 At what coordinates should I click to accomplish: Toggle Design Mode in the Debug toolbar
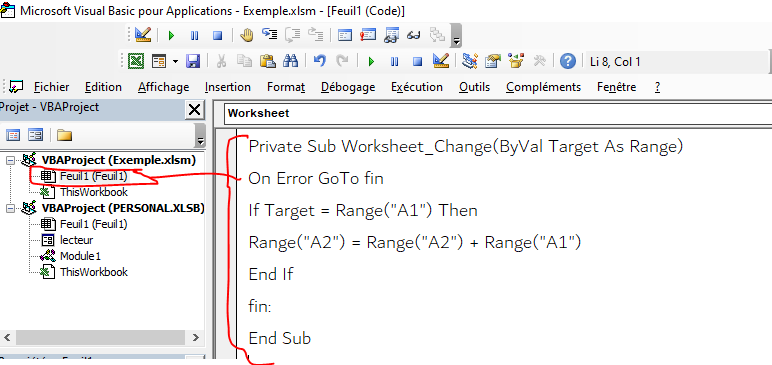coord(143,35)
